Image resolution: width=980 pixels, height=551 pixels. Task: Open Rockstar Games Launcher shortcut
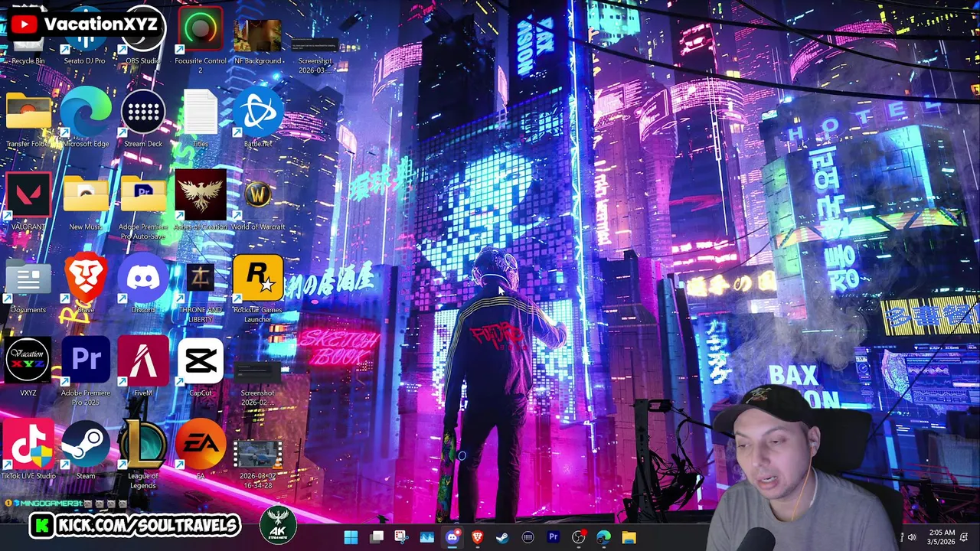tap(258, 289)
